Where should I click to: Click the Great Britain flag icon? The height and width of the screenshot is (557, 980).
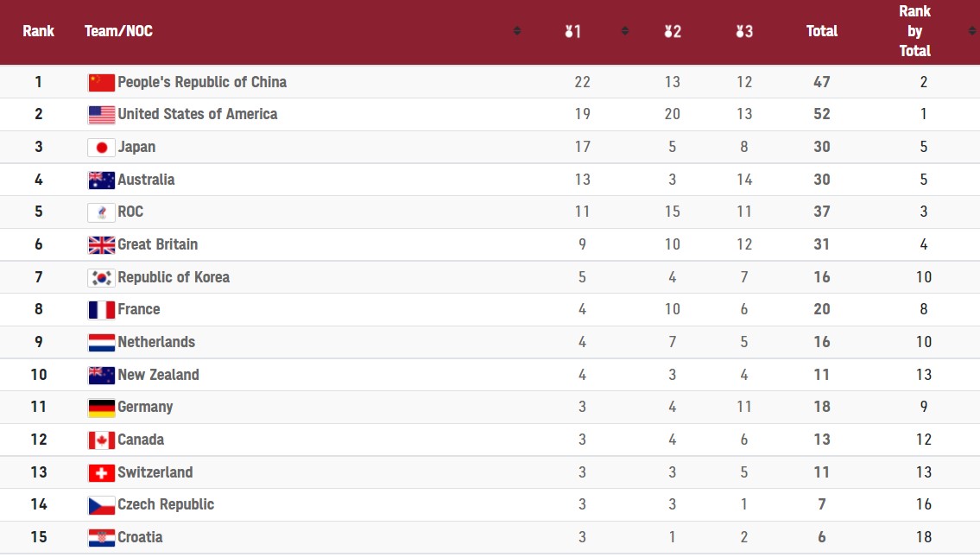click(101, 245)
